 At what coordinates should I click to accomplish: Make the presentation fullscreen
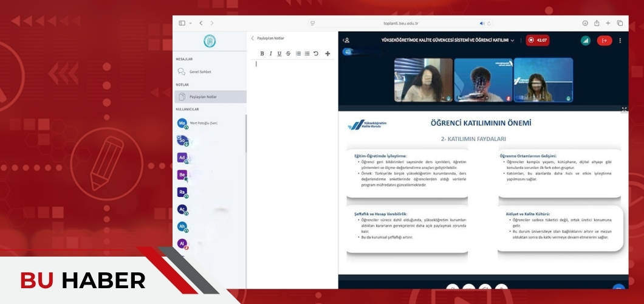pyautogui.click(x=624, y=109)
